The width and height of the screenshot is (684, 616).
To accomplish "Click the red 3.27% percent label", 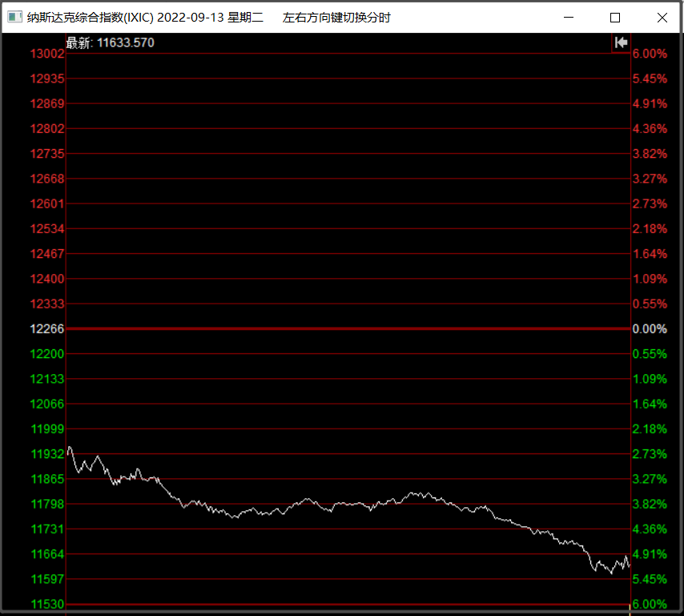I will point(650,179).
